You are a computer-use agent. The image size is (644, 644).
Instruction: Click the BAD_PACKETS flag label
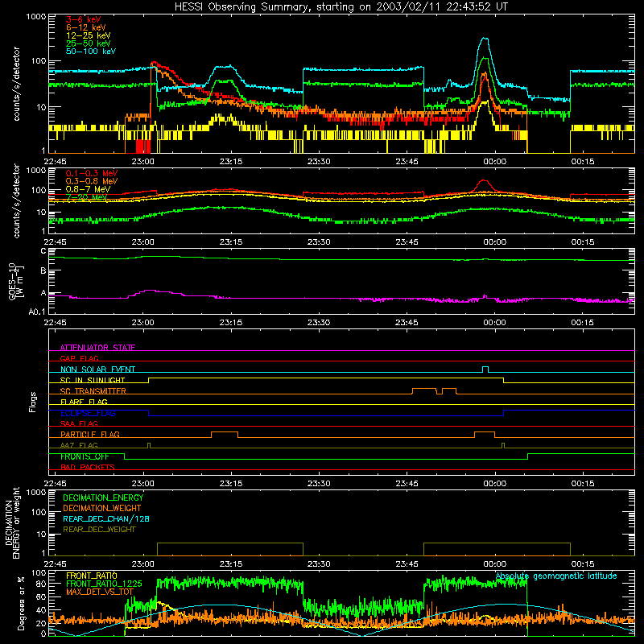coord(88,467)
